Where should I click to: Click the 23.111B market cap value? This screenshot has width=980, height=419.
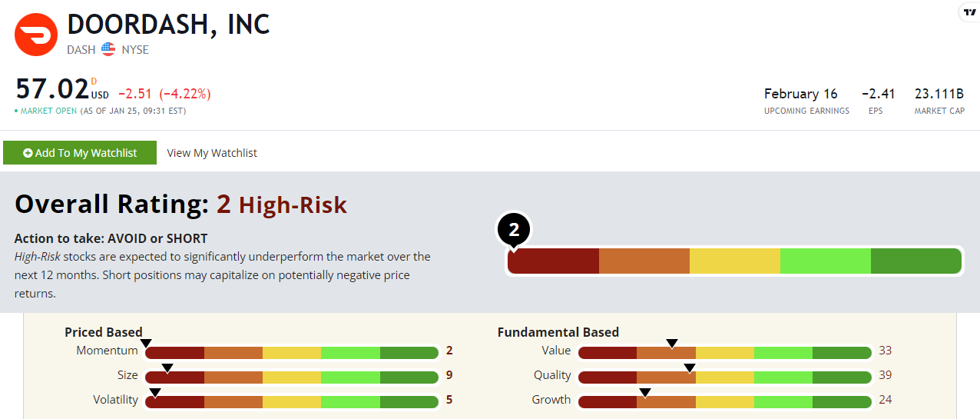[939, 94]
